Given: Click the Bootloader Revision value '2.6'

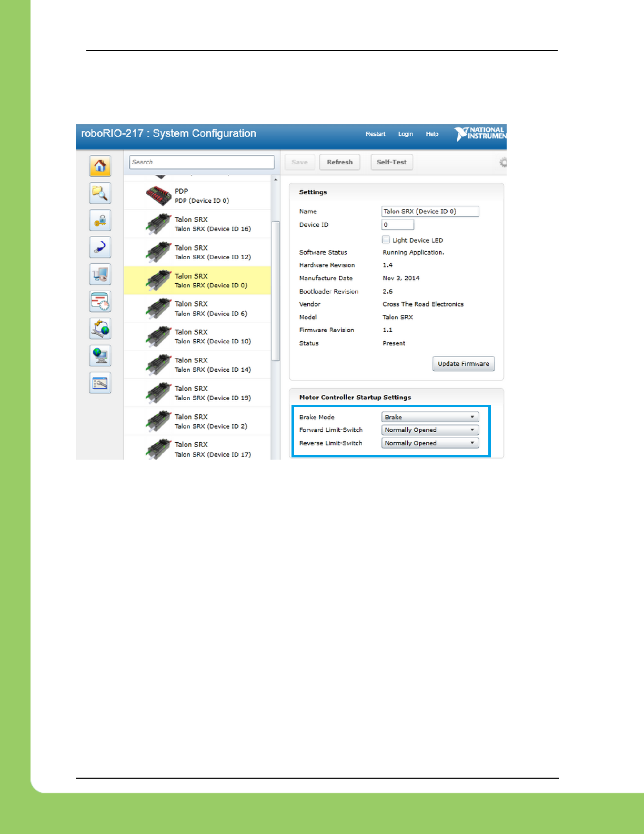Looking at the screenshot, I should 388,291.
